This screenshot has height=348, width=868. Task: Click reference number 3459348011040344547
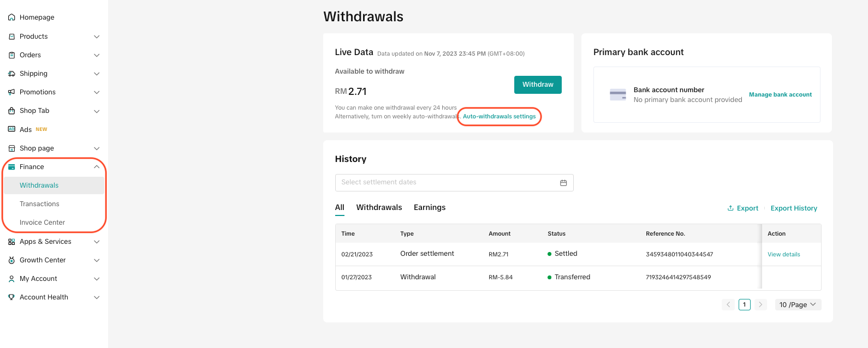[679, 254]
